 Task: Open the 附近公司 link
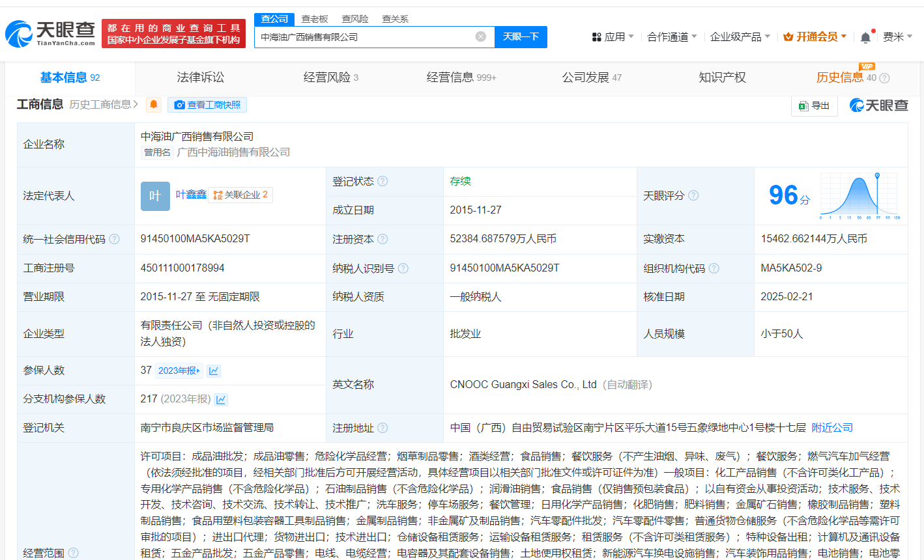831,428
